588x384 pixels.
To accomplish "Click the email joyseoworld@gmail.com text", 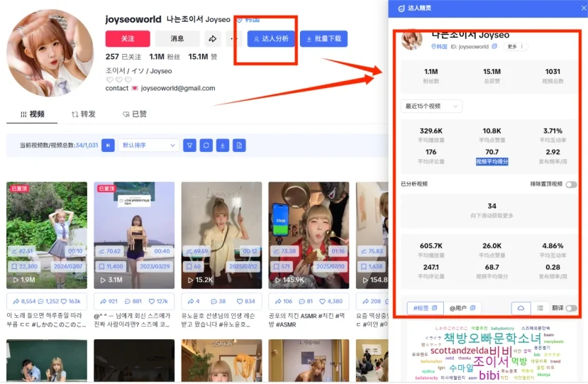I will (178, 88).
